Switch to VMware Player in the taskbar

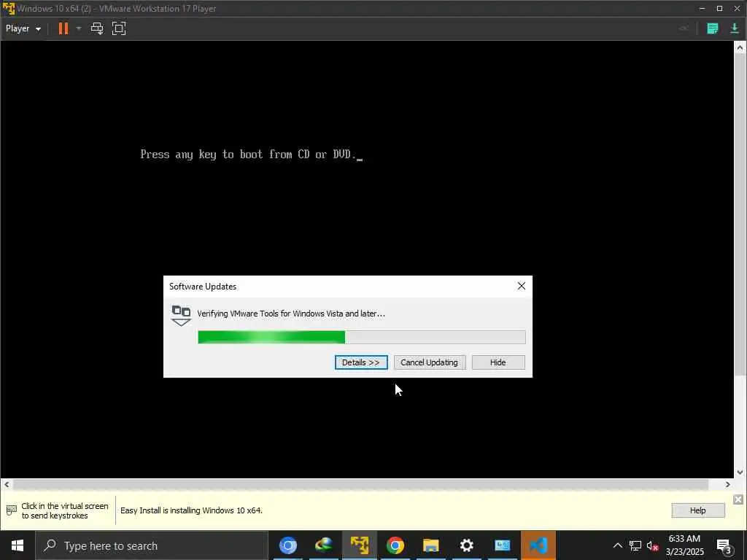(359, 545)
